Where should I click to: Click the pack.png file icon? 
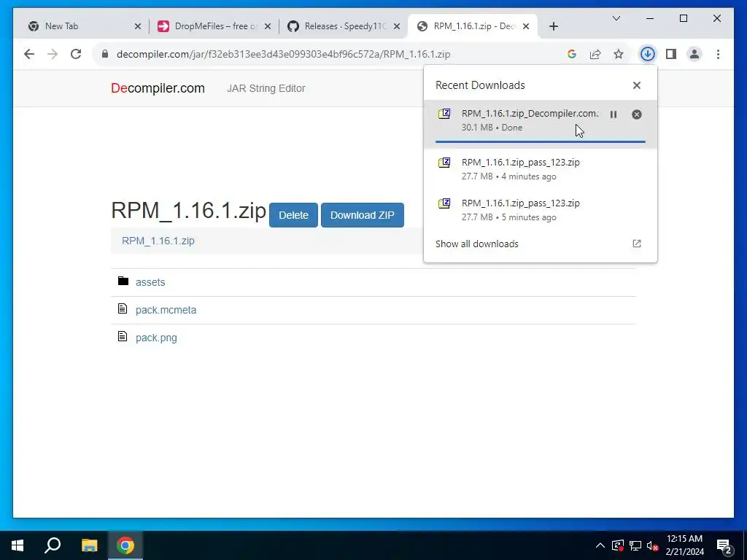coord(123,336)
